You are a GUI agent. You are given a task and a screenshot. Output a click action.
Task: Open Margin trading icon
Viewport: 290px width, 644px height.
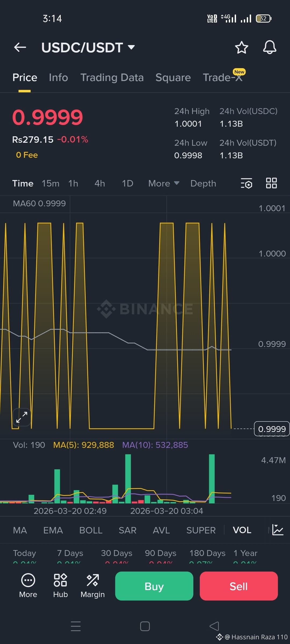coord(93,586)
